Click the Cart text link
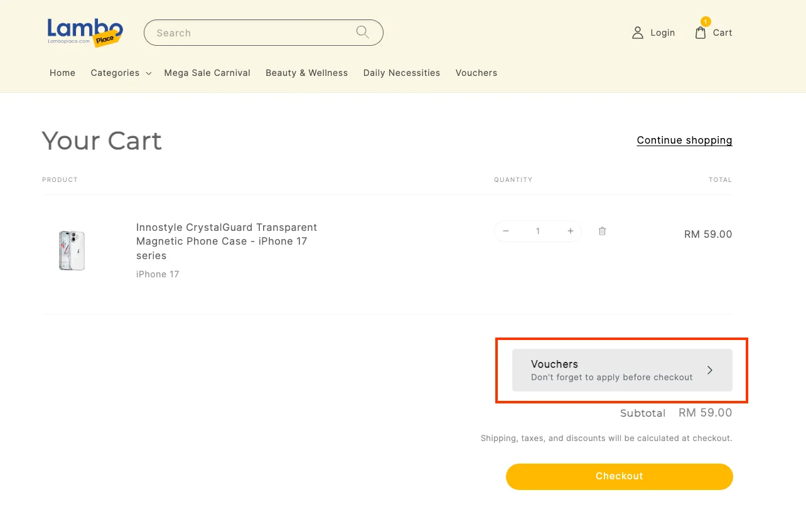The width and height of the screenshot is (806, 532). coord(723,33)
